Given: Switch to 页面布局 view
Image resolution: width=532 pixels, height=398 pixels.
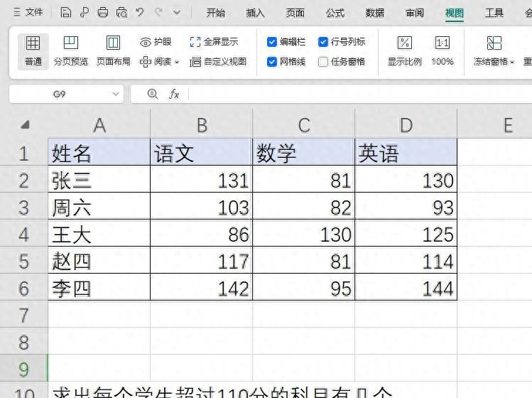Looking at the screenshot, I should click(x=114, y=51).
